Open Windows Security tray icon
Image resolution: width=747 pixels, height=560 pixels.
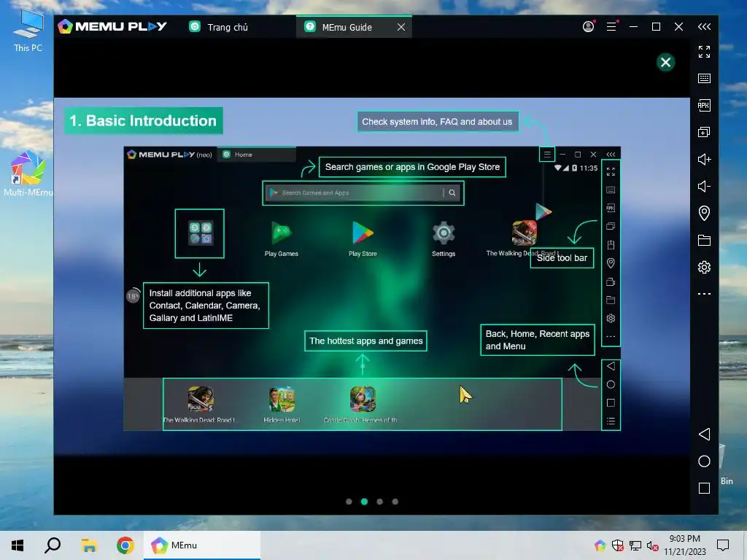tap(617, 545)
